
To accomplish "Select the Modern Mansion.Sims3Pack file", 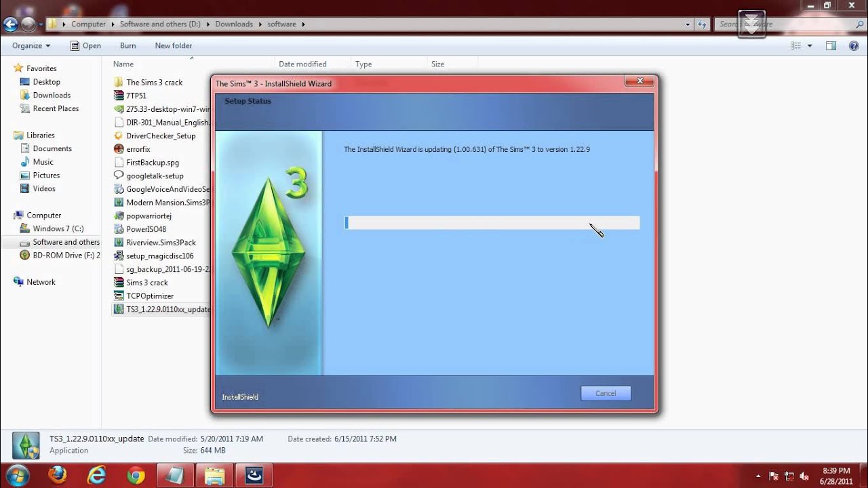I will (167, 202).
